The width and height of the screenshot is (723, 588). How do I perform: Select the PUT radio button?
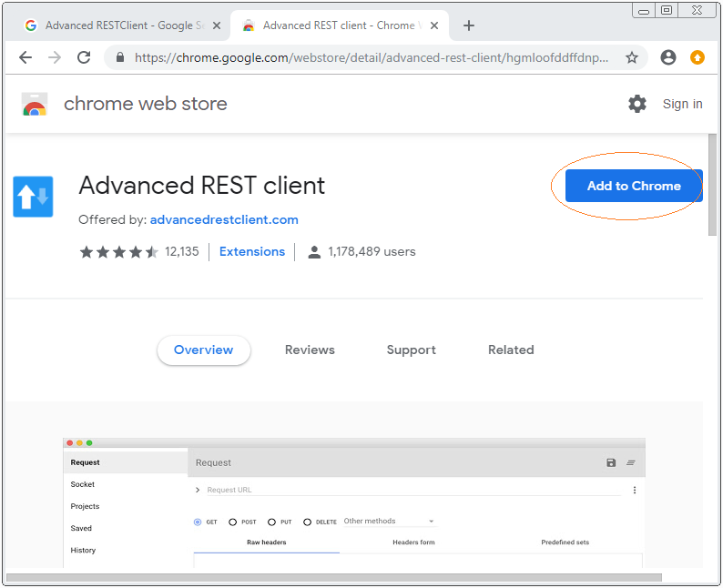pyautogui.click(x=271, y=522)
